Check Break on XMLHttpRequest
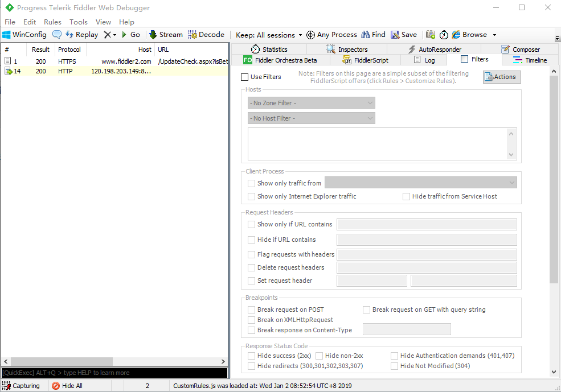This screenshot has width=561, height=392. (x=252, y=320)
